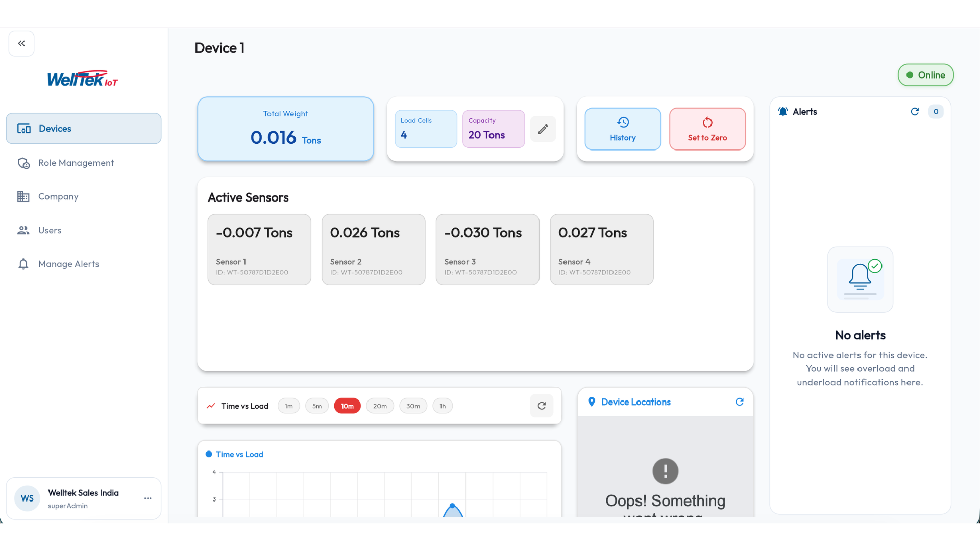Click the Company building icon
Viewport: 980px width, 551px height.
coord(23,196)
